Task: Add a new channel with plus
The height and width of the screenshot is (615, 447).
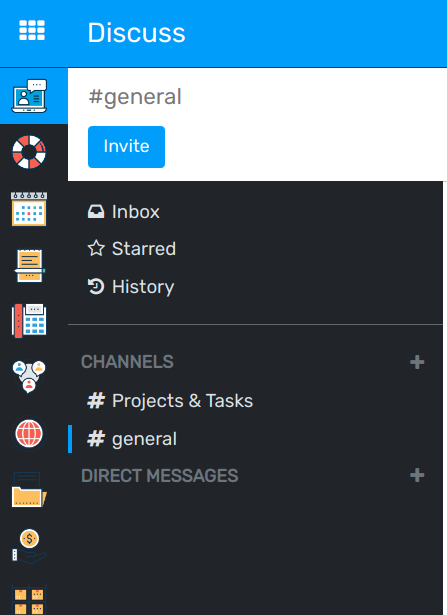Action: click(417, 362)
